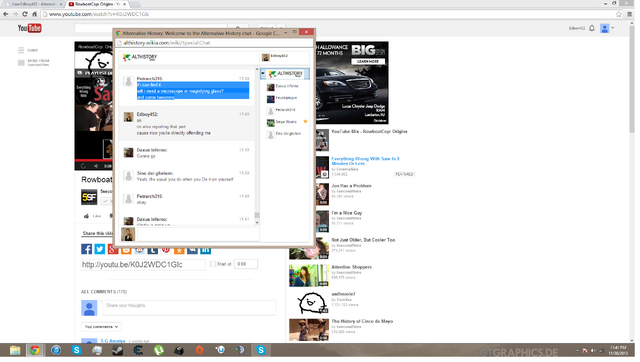This screenshot has width=640, height=362.
Task: Share the video on Twitter
Action: 100,249
